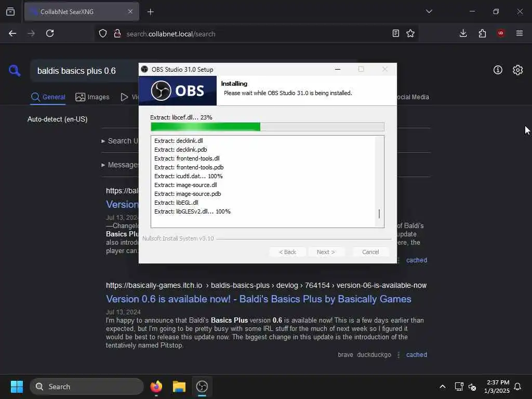Click disabled Next button in OBS Setup
The height and width of the screenshot is (399, 532).
[326, 252]
